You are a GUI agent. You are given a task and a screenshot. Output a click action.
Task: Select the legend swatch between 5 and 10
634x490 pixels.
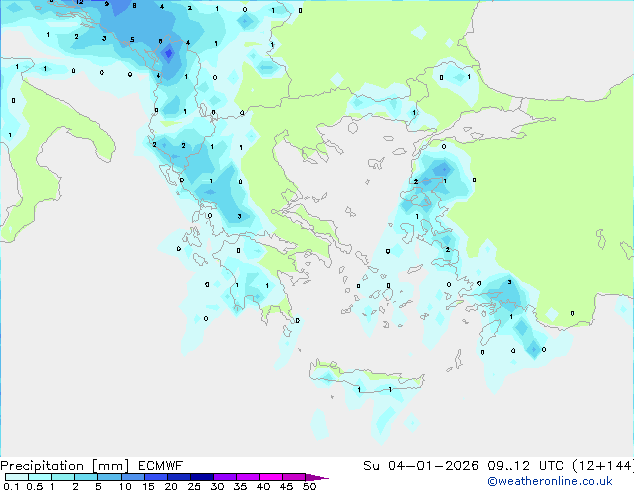click(x=109, y=477)
